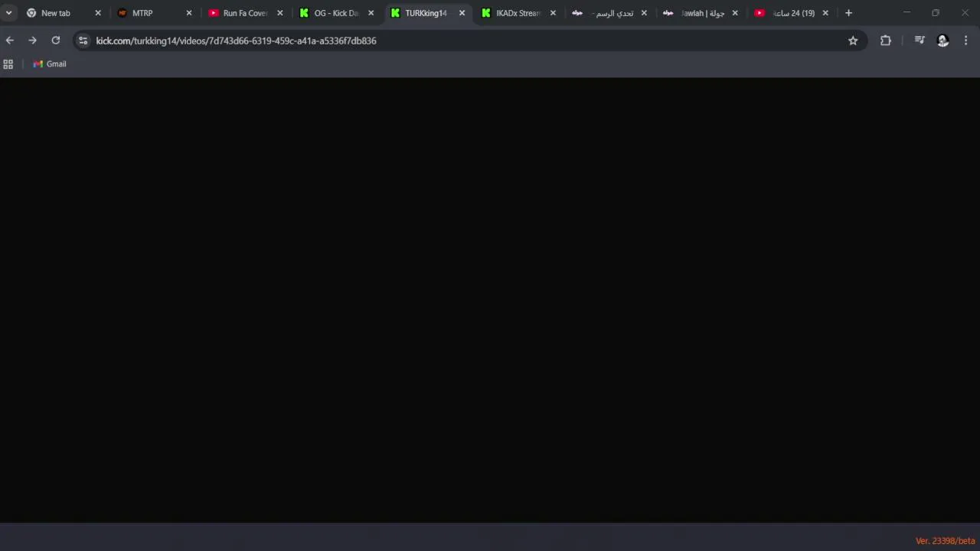Open the Chrome profile avatar
980x551 pixels.
943,41
